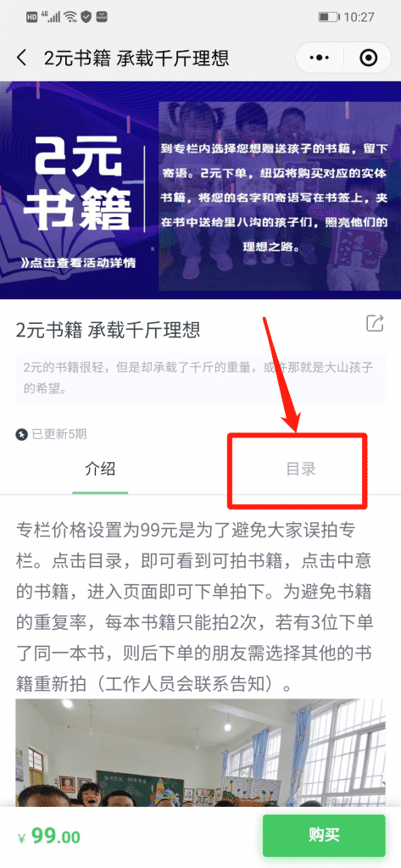Tap the green 购买 button
The height and width of the screenshot is (868, 401).
(324, 835)
